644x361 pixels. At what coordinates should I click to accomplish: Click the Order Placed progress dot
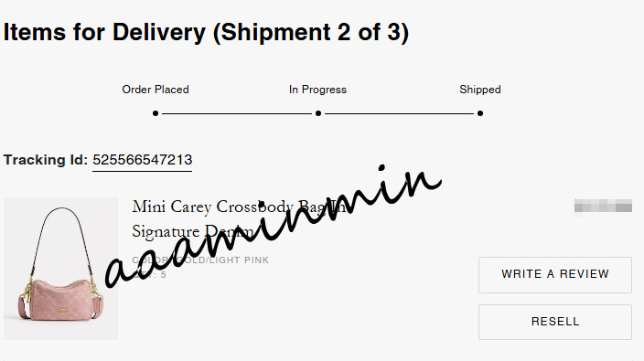coord(156,113)
